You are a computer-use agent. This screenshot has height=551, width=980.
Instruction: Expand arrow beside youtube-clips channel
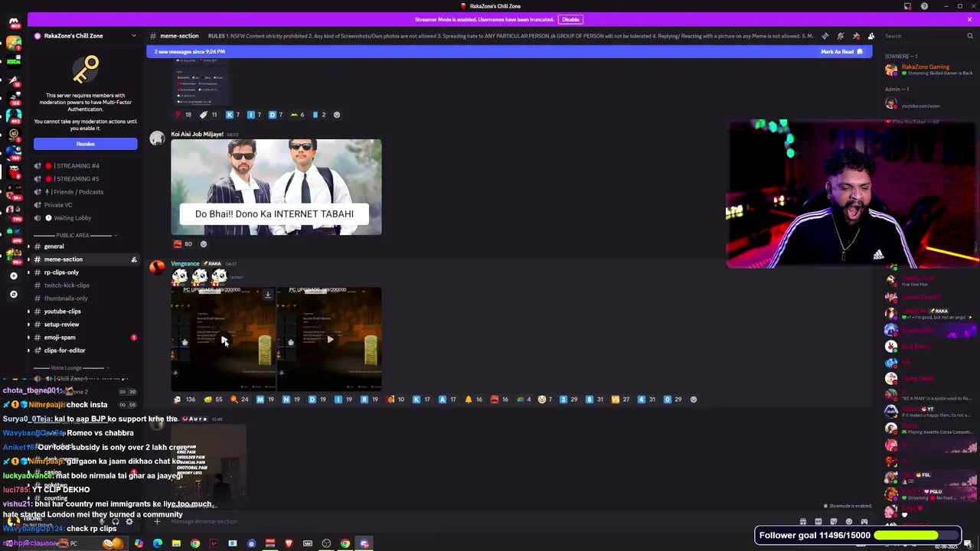28,311
